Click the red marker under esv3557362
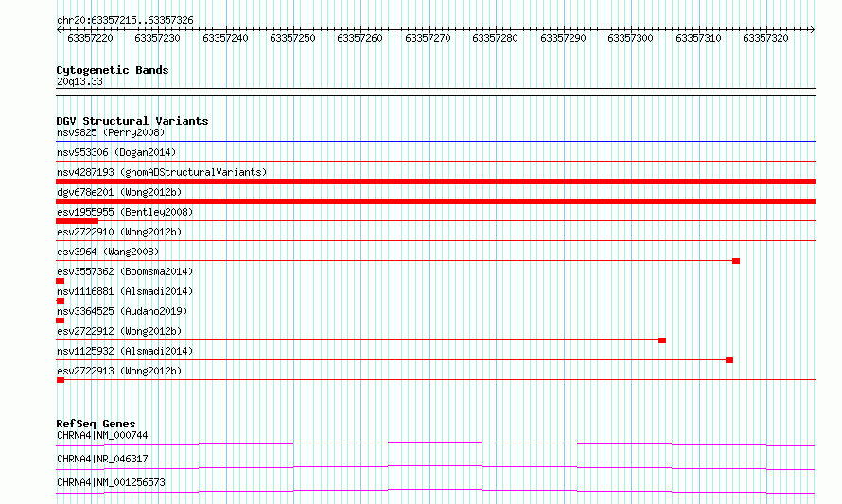This screenshot has width=842, height=504. (61, 281)
